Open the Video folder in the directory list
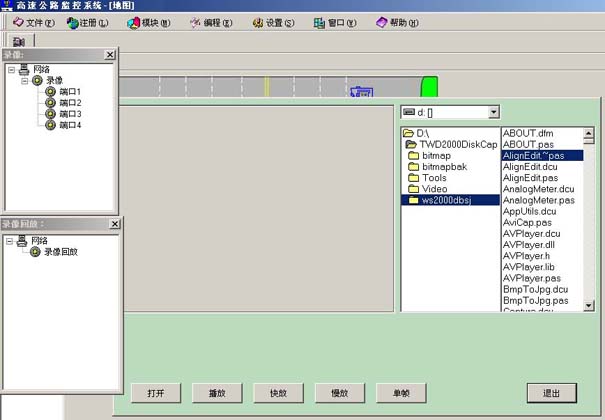605x420 pixels. click(434, 189)
